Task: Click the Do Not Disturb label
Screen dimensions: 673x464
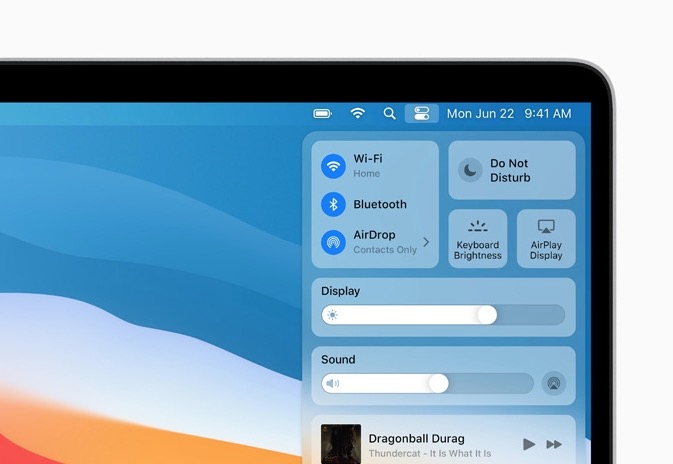Action: (510, 171)
